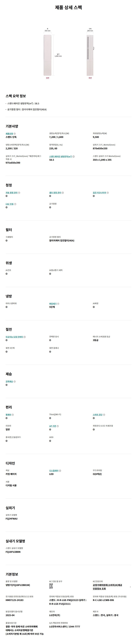
Task: Click the side view (측면) product image
Action: click(90, 55)
